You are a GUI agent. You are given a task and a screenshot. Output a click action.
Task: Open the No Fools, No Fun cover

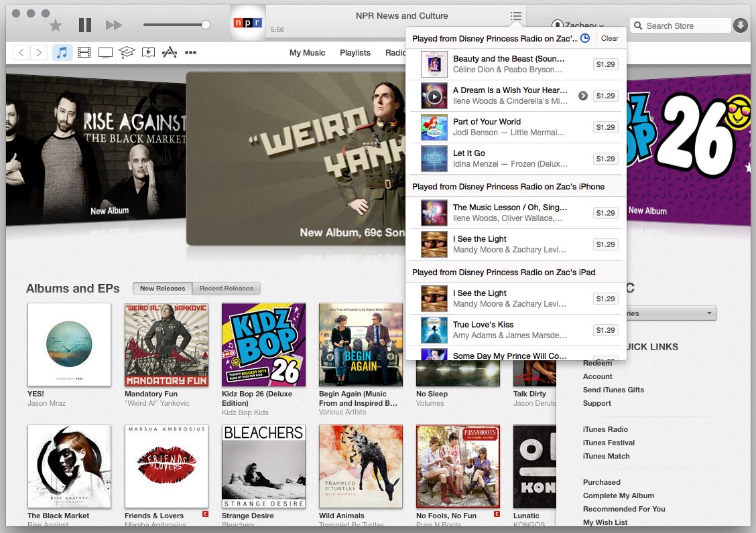coord(458,467)
